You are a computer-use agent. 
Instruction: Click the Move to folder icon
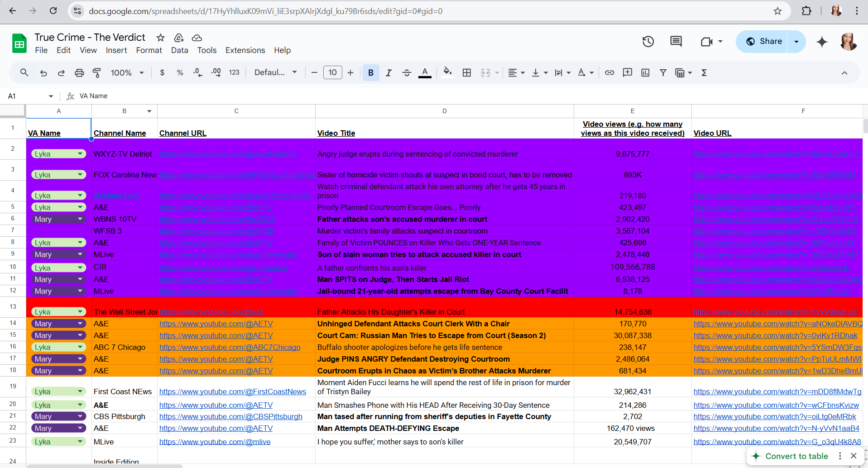179,38
